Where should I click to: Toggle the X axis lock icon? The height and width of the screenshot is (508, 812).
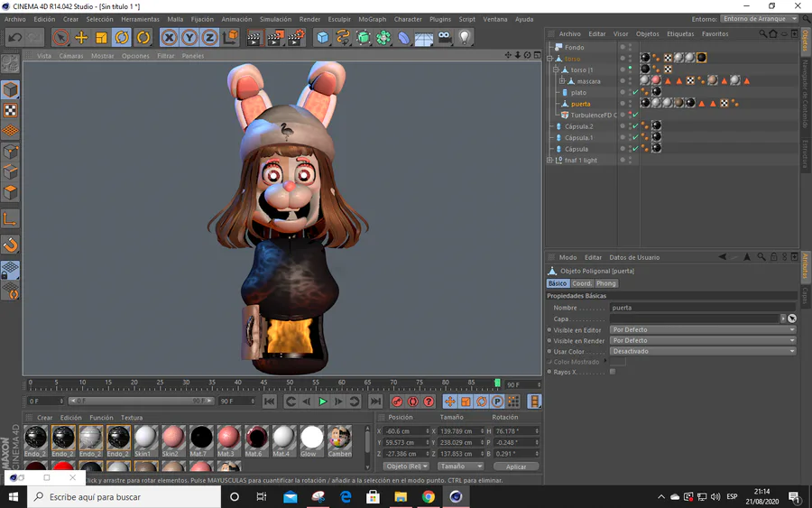pos(169,37)
